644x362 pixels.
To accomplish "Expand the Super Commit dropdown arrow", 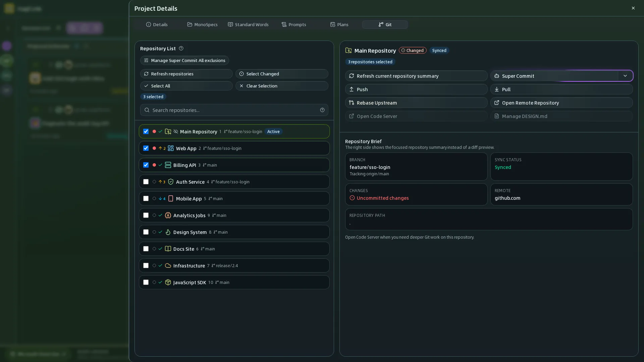I will 625,76.
